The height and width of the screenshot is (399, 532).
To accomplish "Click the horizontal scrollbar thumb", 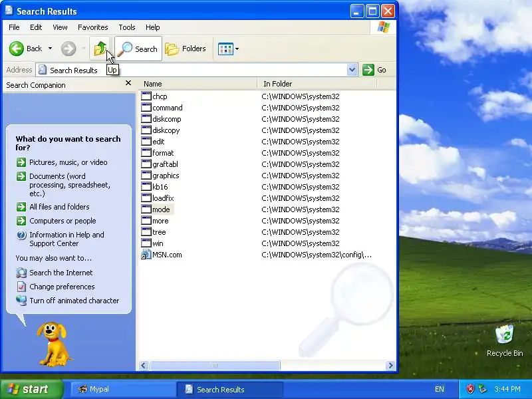I will 215,365.
